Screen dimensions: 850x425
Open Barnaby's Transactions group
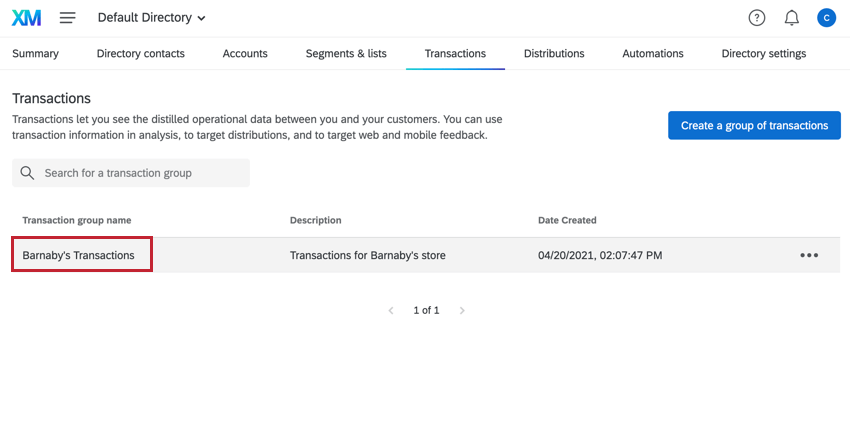tap(79, 255)
